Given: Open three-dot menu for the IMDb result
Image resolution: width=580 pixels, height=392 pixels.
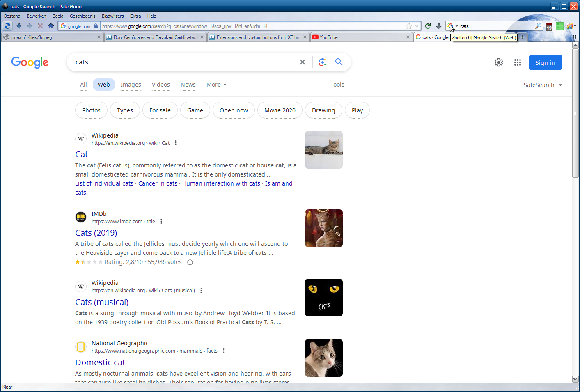Looking at the screenshot, I should (161, 222).
